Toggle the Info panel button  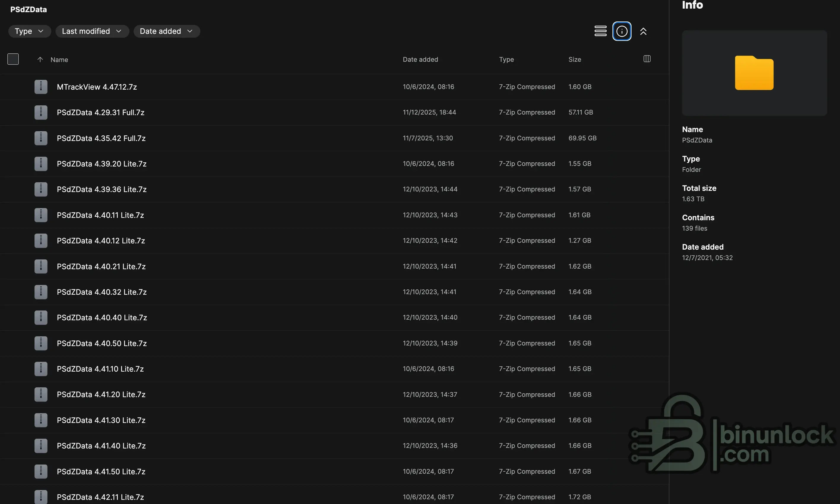tap(622, 31)
